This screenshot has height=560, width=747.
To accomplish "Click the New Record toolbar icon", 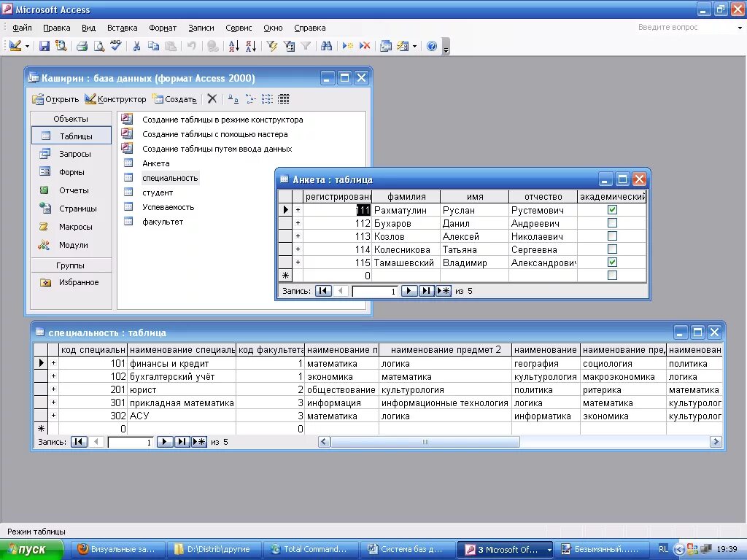I will click(348, 46).
